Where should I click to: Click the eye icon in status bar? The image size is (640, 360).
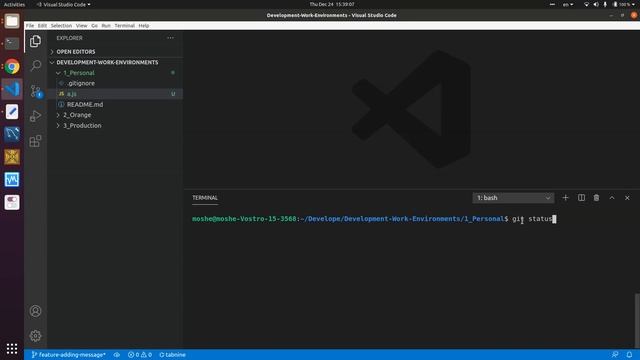117,355
